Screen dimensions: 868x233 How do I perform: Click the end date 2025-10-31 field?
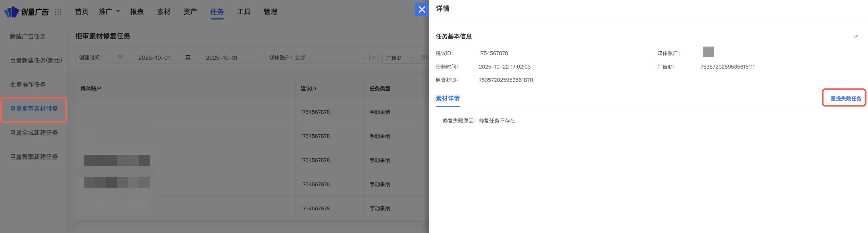pyautogui.click(x=222, y=57)
